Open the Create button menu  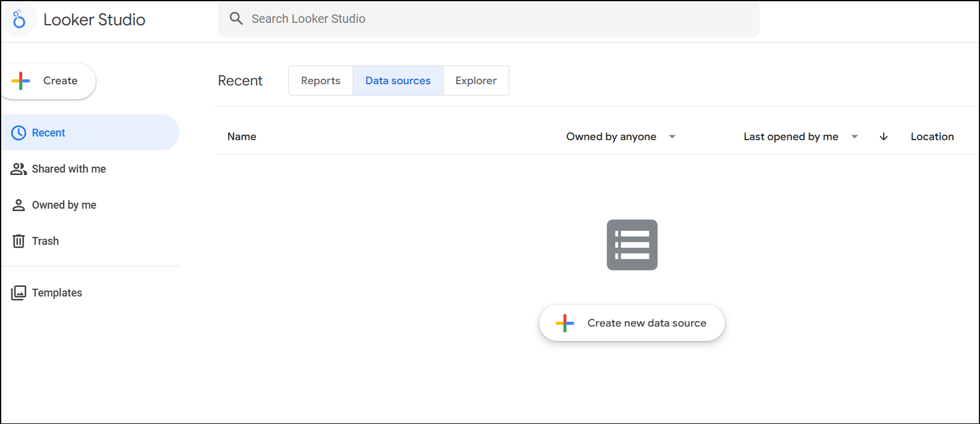pos(48,81)
